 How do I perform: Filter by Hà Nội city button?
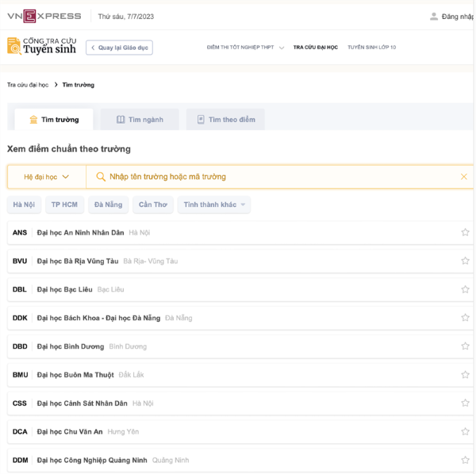pos(24,205)
